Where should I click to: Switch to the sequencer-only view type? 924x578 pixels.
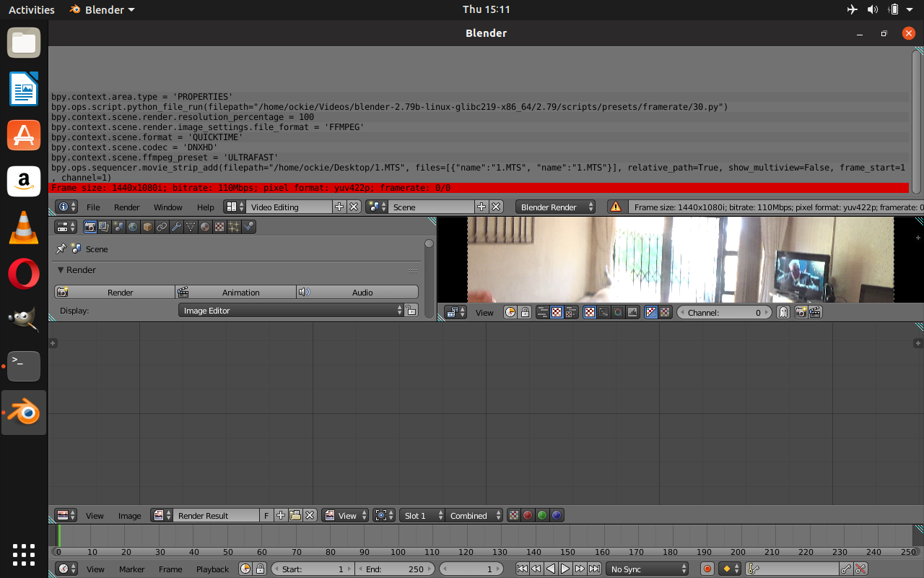pyautogui.click(x=543, y=313)
